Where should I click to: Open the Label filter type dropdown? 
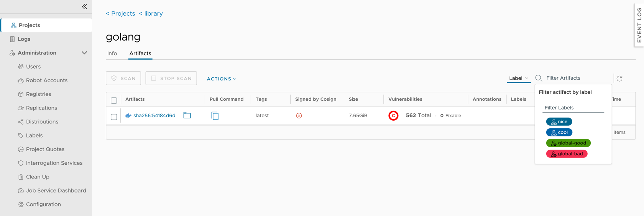click(518, 78)
